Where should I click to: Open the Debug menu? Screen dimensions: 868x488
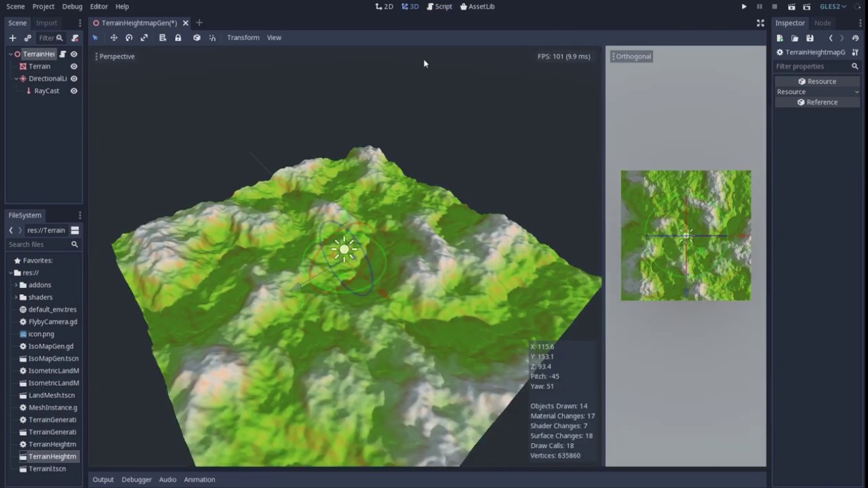coord(72,7)
